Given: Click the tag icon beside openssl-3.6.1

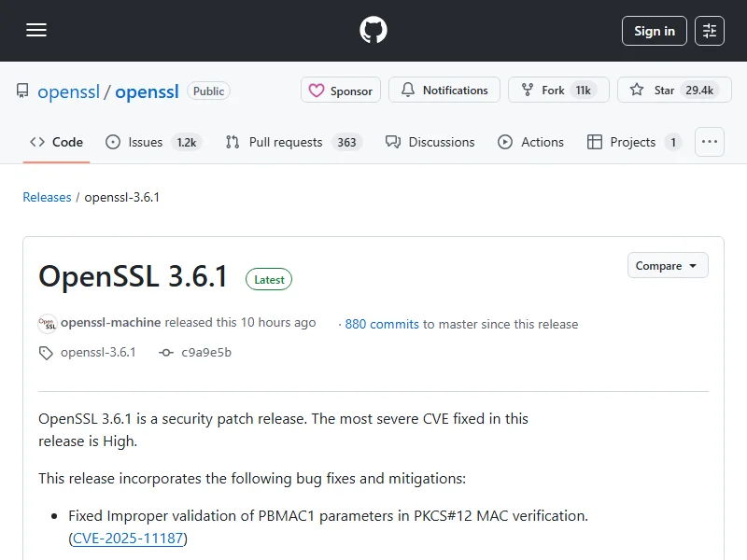Looking at the screenshot, I should click(46, 353).
